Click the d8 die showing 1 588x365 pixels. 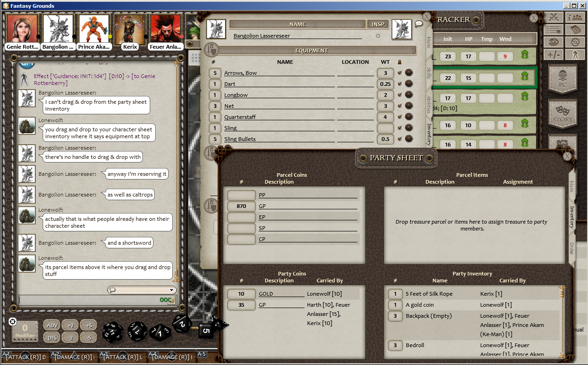point(160,332)
